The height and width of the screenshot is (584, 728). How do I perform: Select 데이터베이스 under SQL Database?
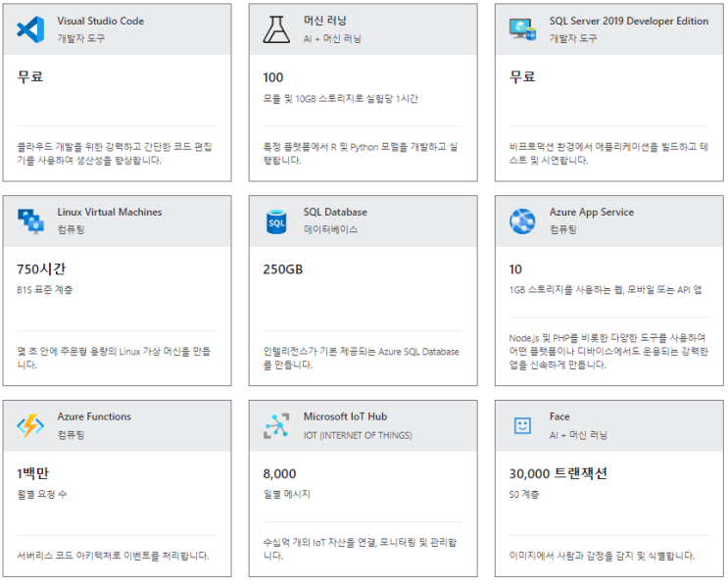330,229
